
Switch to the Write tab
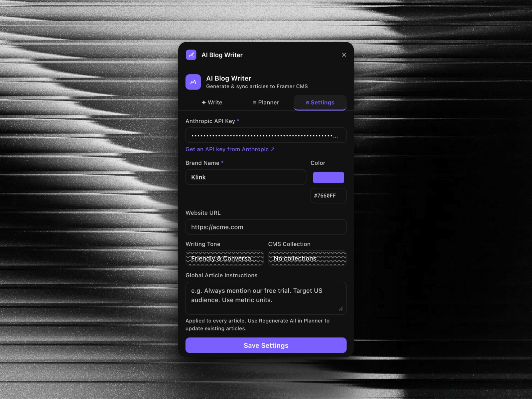click(x=212, y=103)
